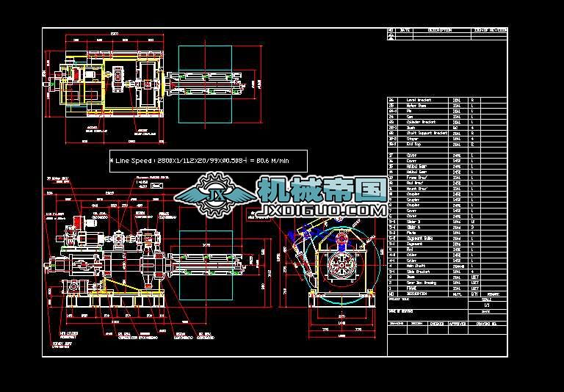Click the "APPROVED" title block cell

(458, 324)
